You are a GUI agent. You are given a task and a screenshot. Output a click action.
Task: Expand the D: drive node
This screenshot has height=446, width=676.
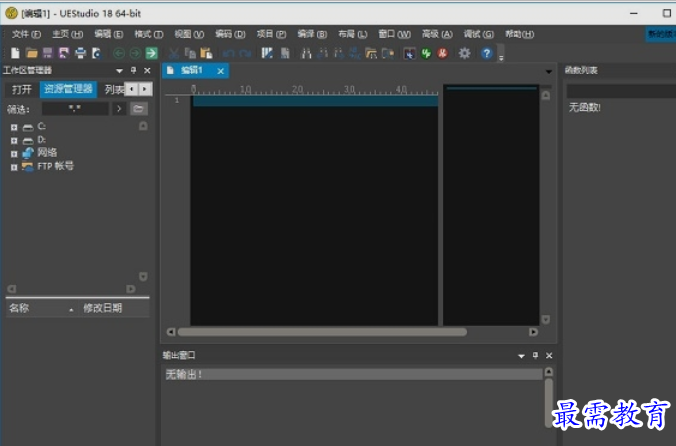point(14,140)
